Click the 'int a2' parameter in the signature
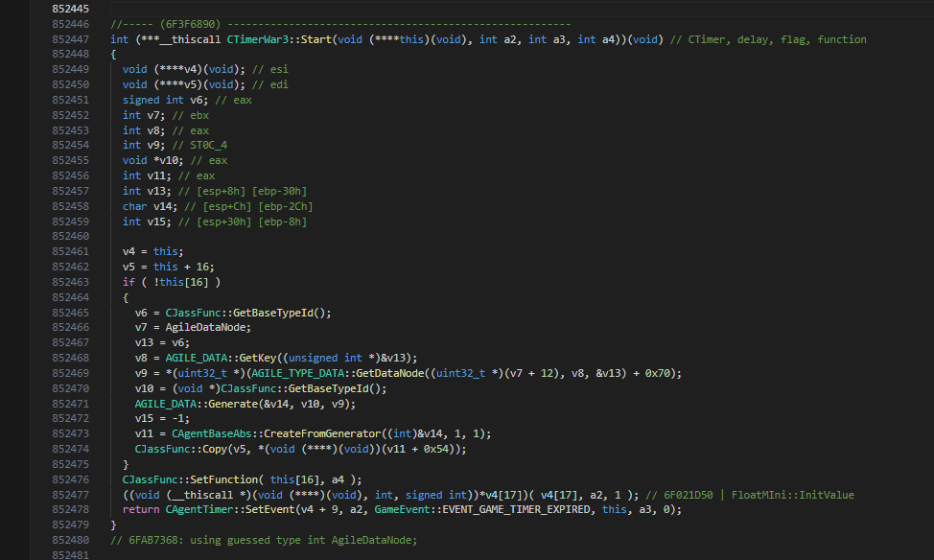Viewport: 934px width, 560px height. coord(498,39)
